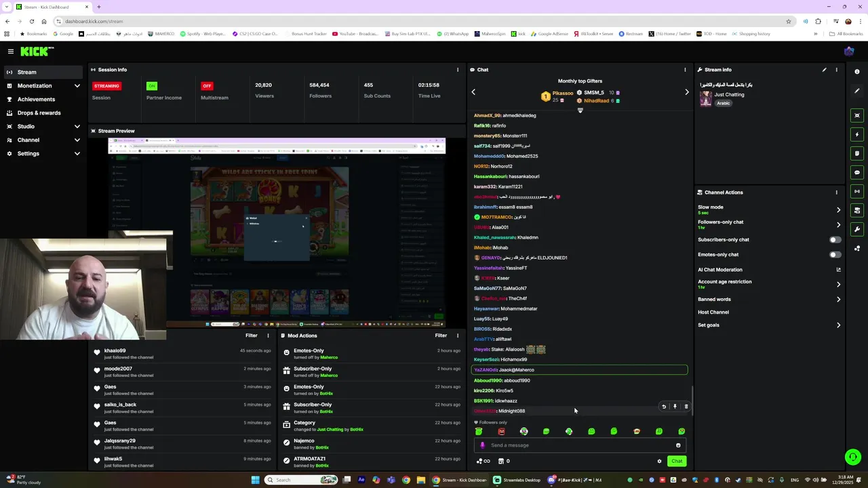
Task: Expand the Channel menu chevron
Action: click(77, 140)
